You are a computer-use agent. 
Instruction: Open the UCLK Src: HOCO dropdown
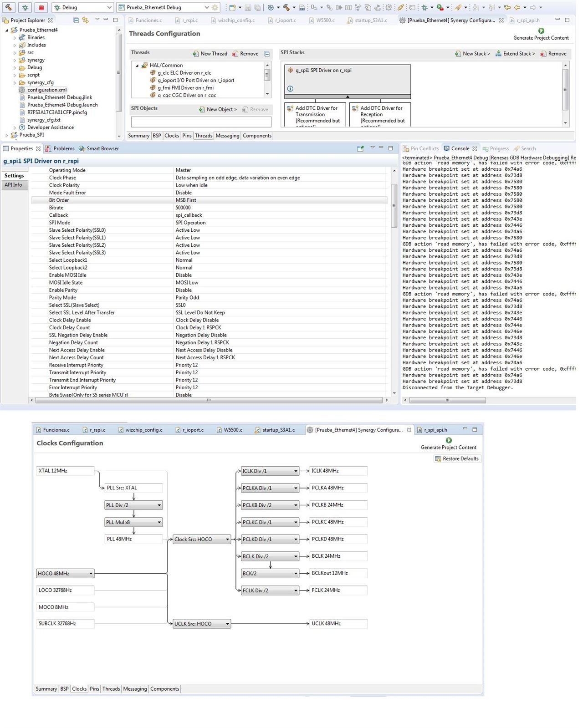tap(202, 624)
